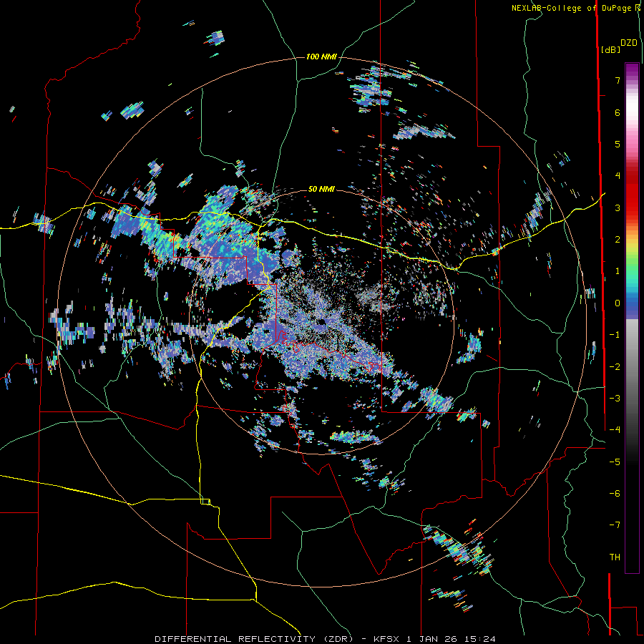Click the KFSX station identifier
The image size is (644, 644).
tap(388, 639)
